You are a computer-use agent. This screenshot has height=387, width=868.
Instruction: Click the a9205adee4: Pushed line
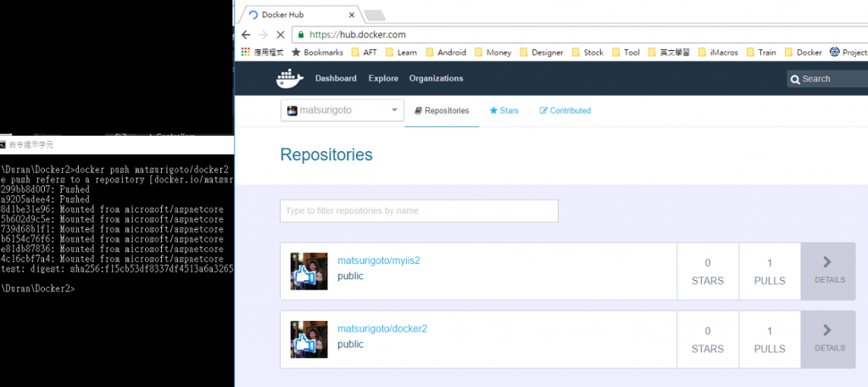45,199
